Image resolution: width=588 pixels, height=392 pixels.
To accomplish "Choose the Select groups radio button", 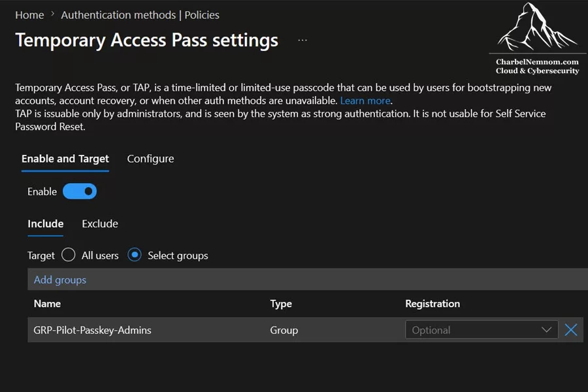I will (x=134, y=255).
